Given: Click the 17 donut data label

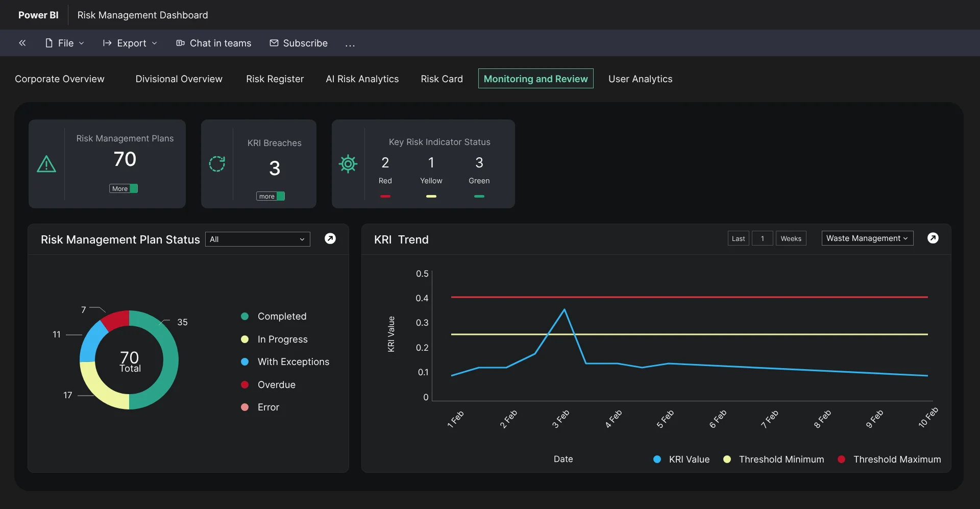Looking at the screenshot, I should click(x=68, y=395).
